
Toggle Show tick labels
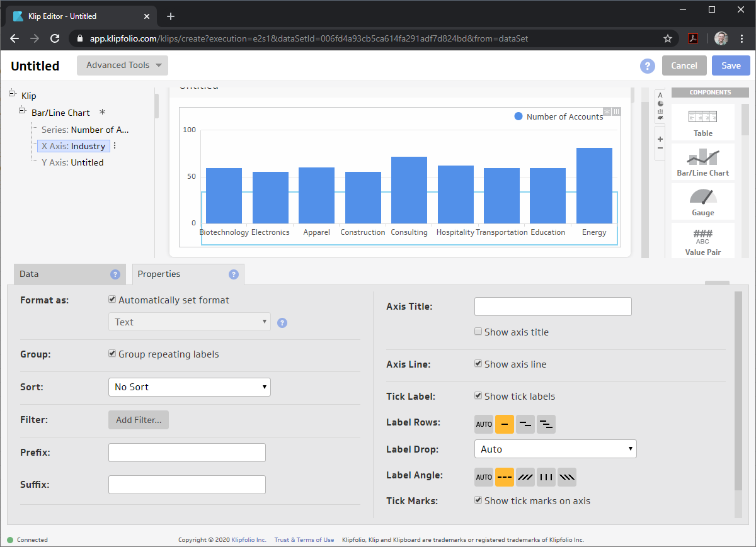(x=478, y=396)
